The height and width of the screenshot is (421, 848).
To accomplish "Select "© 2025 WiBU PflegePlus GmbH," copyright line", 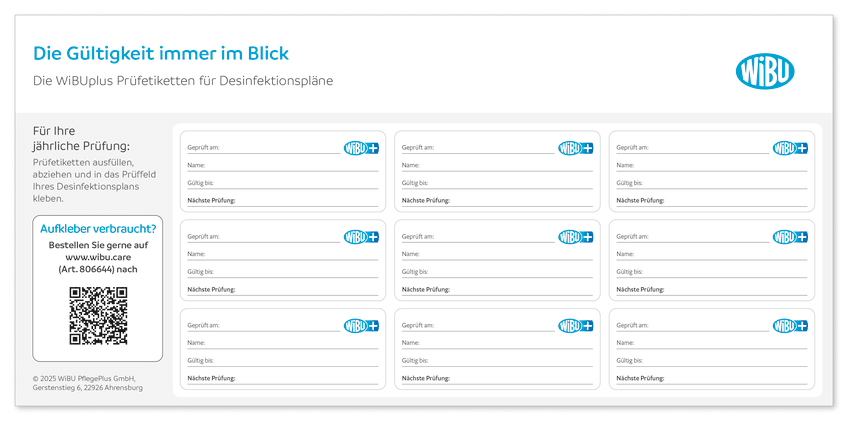I will (84, 378).
